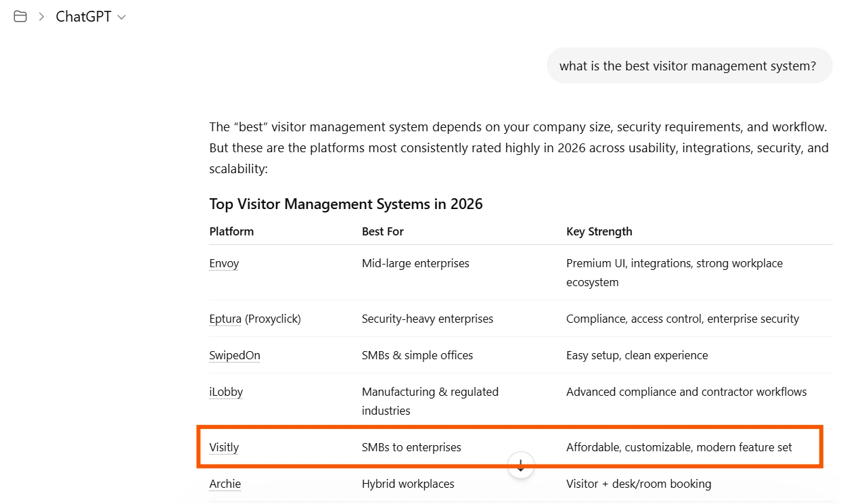841x504 pixels.
Task: Click 'Advanced compliance and contractor workflows' cell
Action: (x=687, y=392)
